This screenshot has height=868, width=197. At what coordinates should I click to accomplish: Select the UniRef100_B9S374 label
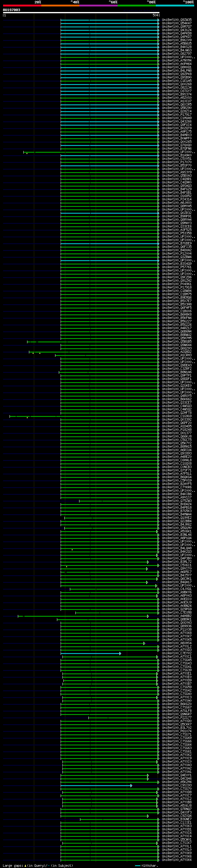click(177, 94)
